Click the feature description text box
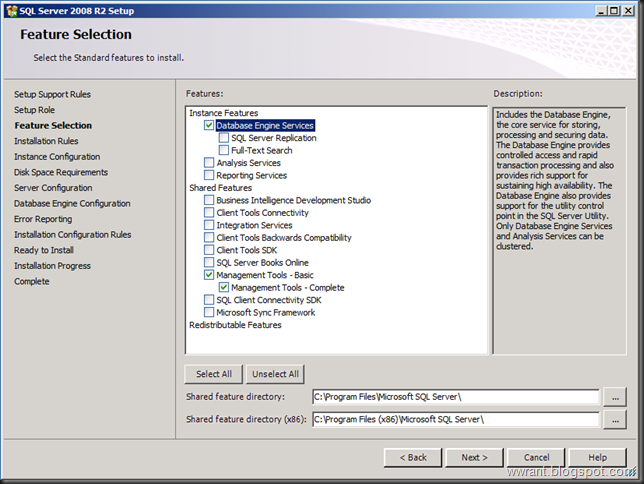 (x=559, y=230)
